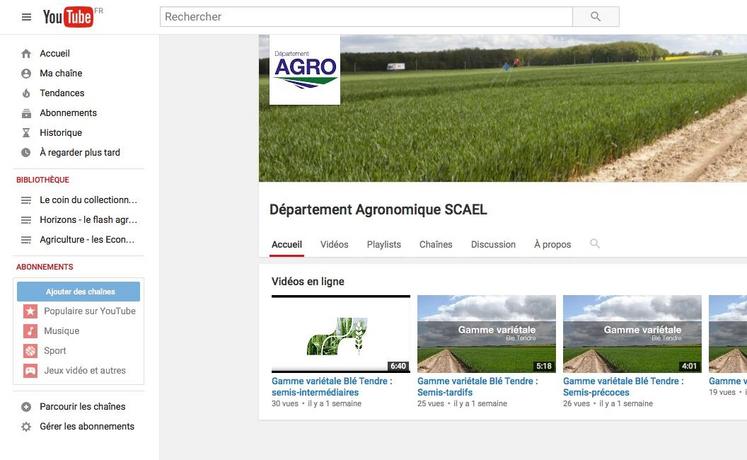The width and height of the screenshot is (747, 460).
Task: Open the Discussion tab
Action: pyautogui.click(x=493, y=245)
